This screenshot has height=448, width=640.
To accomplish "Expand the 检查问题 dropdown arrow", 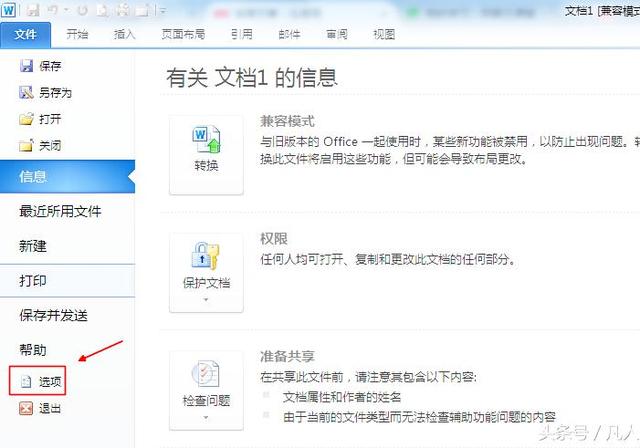I will pyautogui.click(x=206, y=417).
